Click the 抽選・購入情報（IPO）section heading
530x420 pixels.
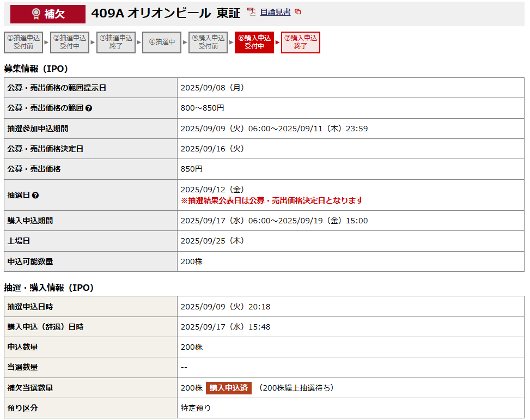coord(48,288)
